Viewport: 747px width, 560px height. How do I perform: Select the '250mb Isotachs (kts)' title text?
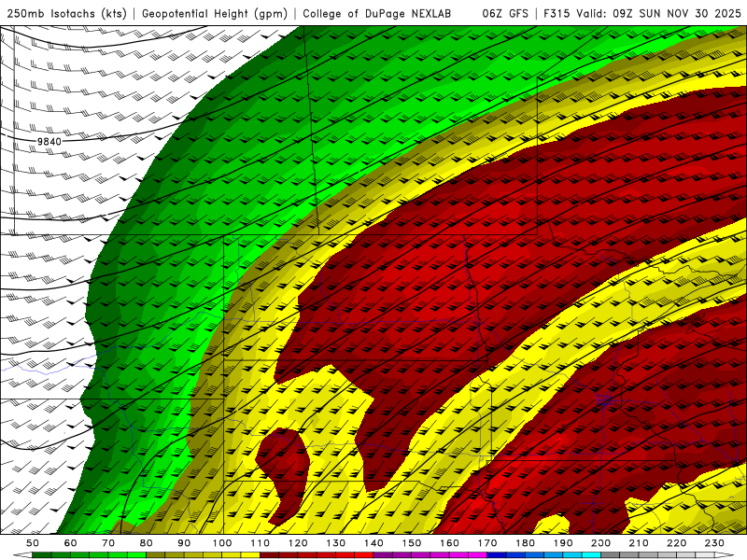[66, 13]
